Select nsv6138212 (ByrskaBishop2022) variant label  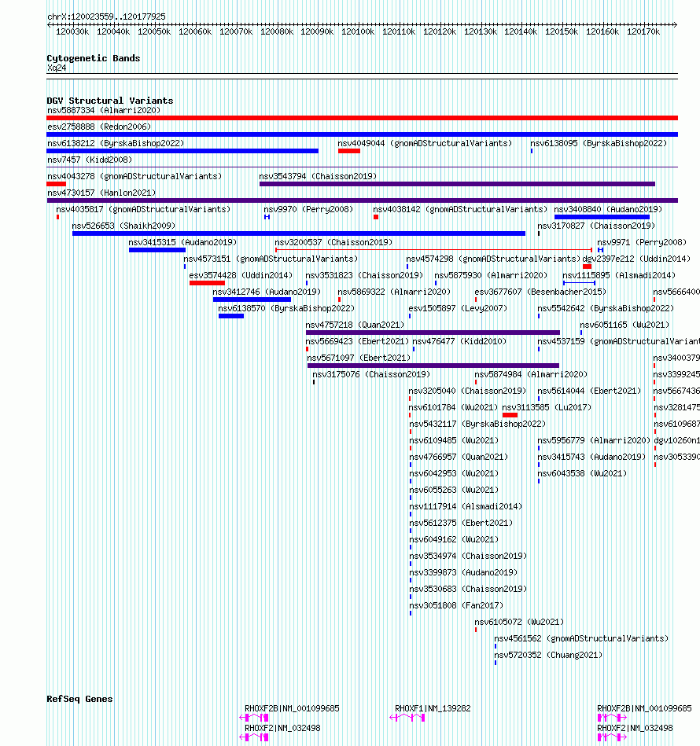(116, 143)
